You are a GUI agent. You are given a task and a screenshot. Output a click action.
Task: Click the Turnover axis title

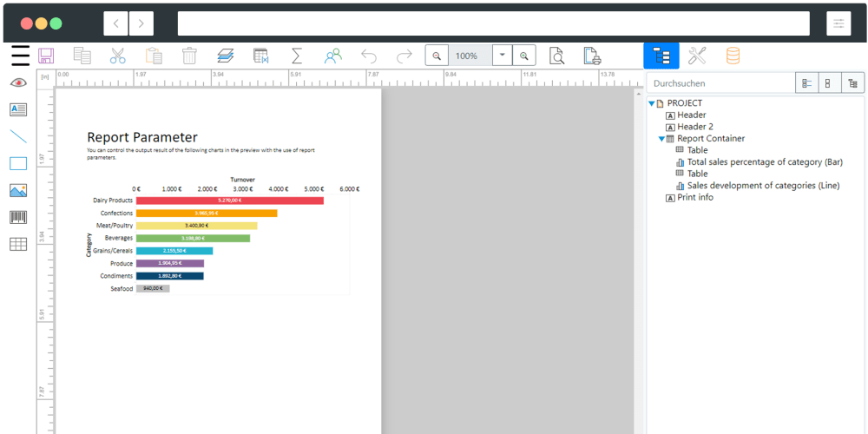(242, 180)
